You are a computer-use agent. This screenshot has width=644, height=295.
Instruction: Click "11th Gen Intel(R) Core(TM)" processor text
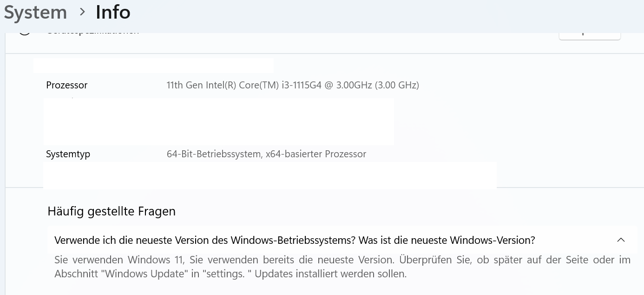223,85
